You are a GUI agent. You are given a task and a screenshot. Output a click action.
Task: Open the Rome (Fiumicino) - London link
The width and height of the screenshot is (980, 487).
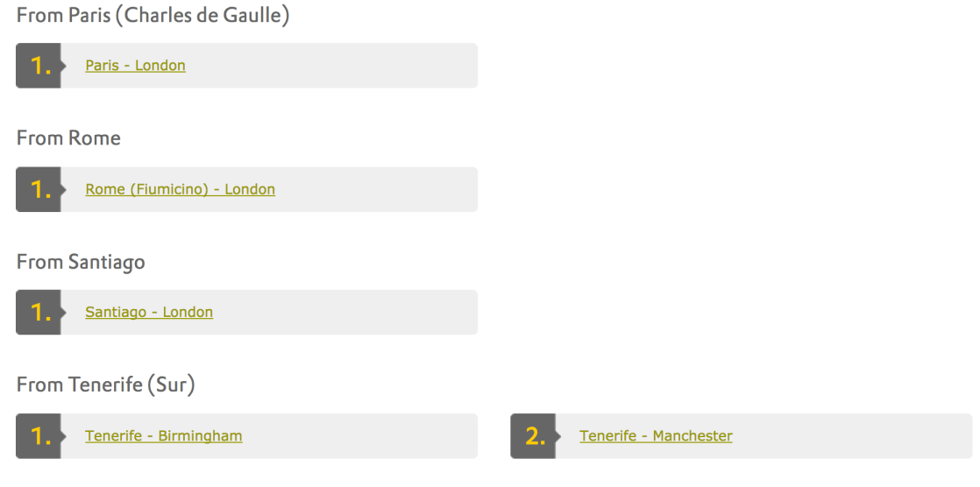(180, 189)
